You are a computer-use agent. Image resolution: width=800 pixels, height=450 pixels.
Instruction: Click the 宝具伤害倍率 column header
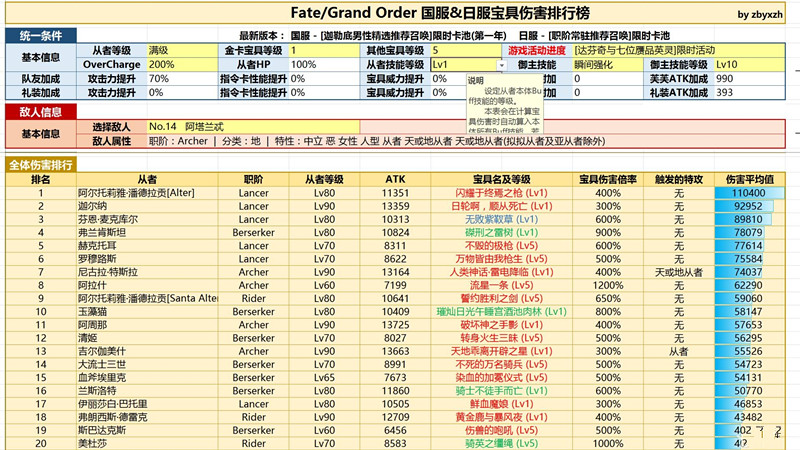608,180
